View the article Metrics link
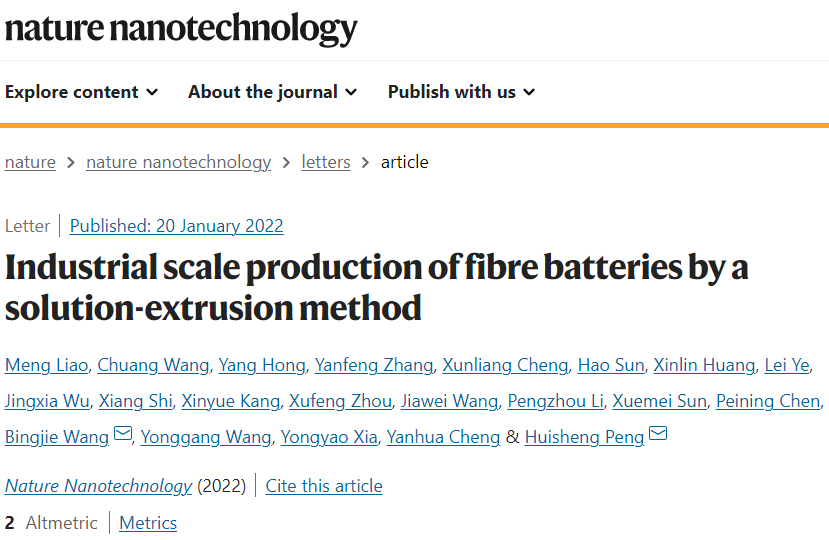 click(148, 522)
